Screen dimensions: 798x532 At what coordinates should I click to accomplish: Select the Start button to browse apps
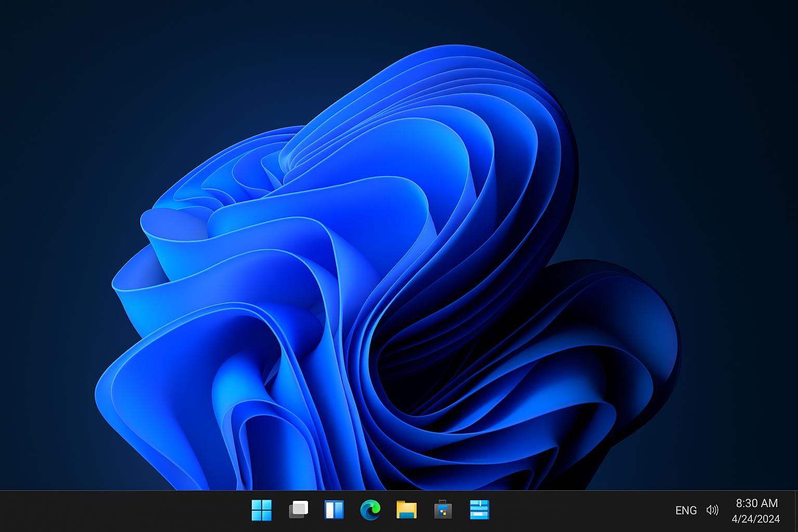point(261,510)
